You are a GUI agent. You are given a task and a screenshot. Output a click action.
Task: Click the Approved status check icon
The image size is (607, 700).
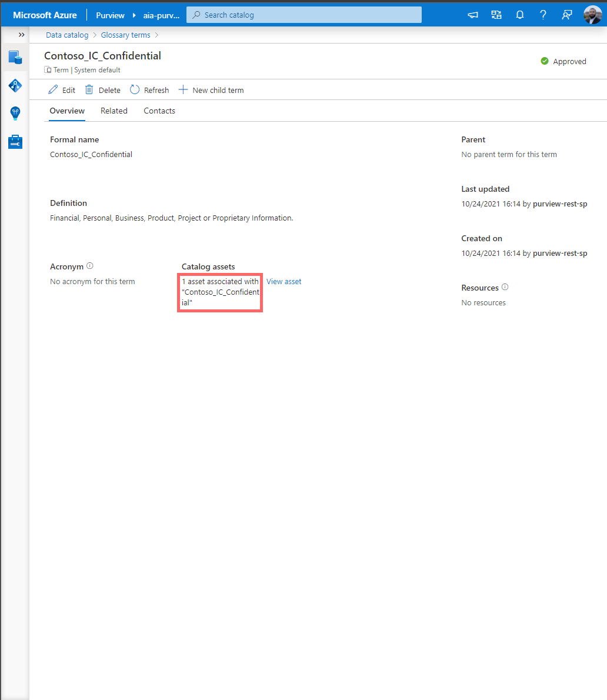(x=545, y=61)
